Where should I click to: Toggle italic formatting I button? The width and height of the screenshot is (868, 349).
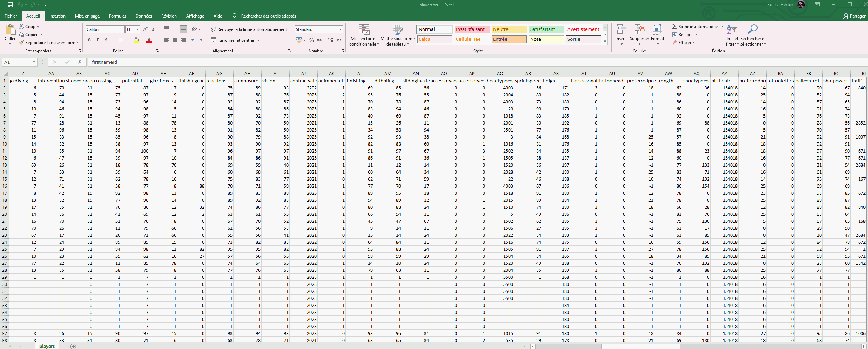98,40
